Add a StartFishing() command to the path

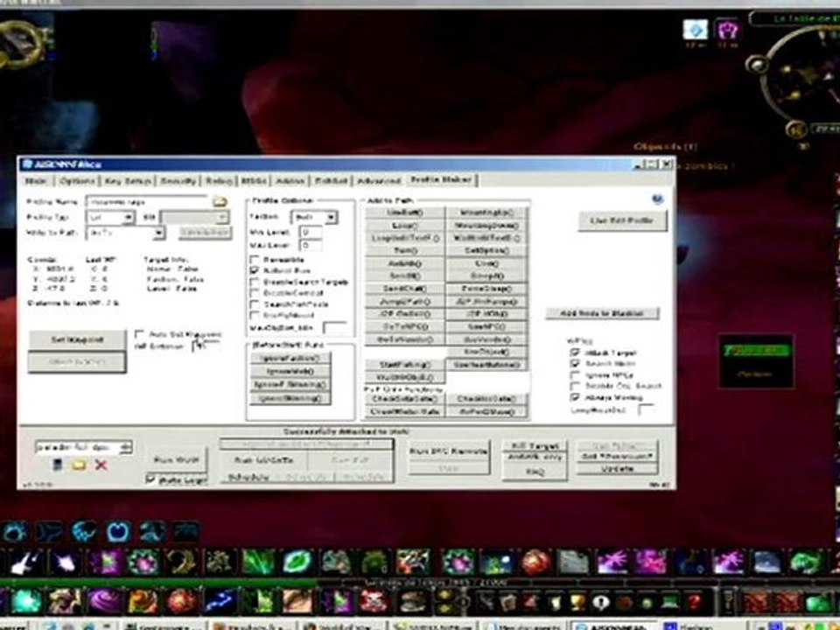(x=405, y=365)
